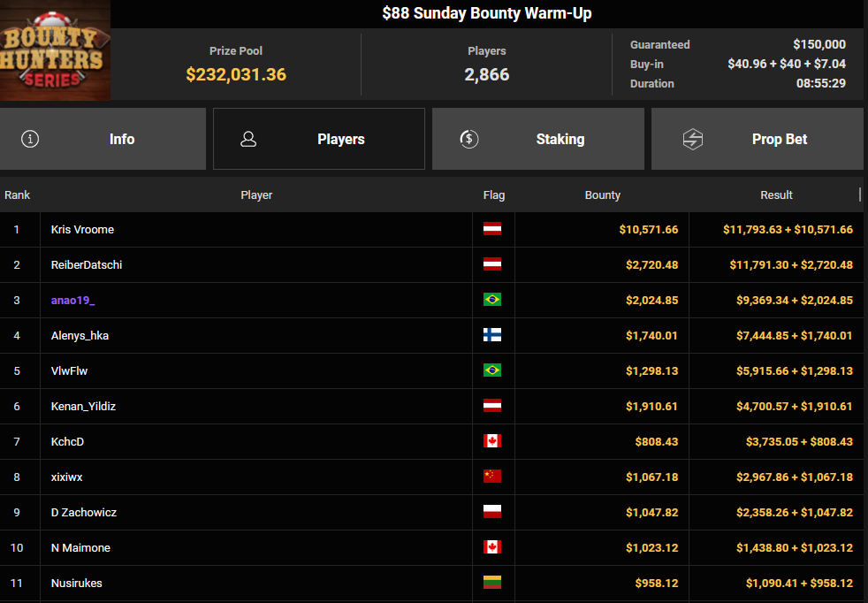
Task: Sort by the Rank column header
Action: (18, 195)
